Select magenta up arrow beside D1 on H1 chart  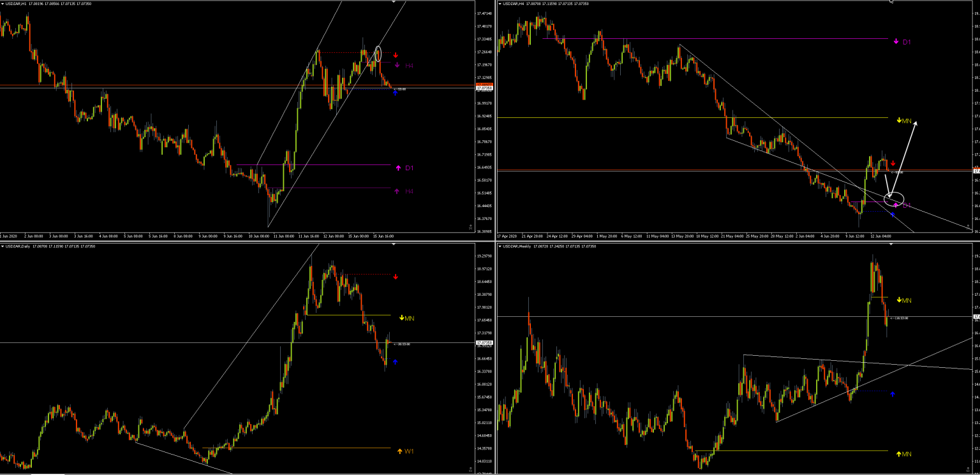[x=397, y=168]
